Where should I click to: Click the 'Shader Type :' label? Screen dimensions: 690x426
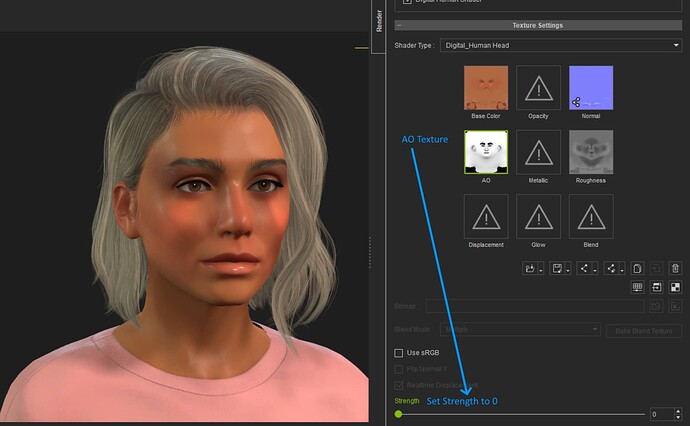point(415,45)
